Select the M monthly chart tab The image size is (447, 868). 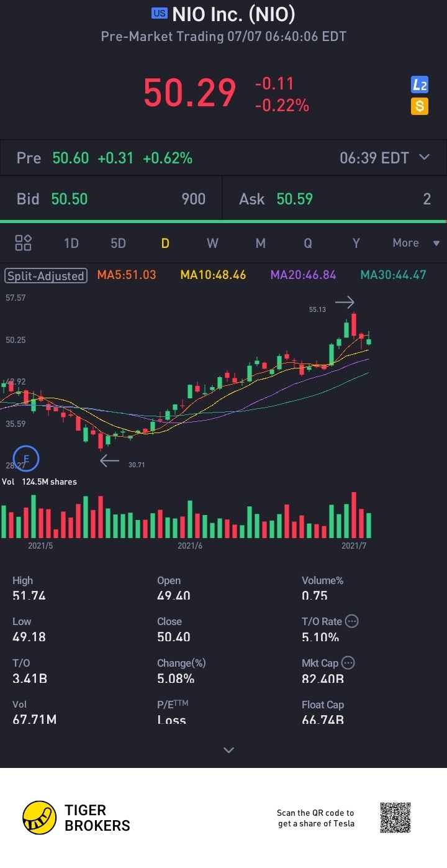[261, 243]
